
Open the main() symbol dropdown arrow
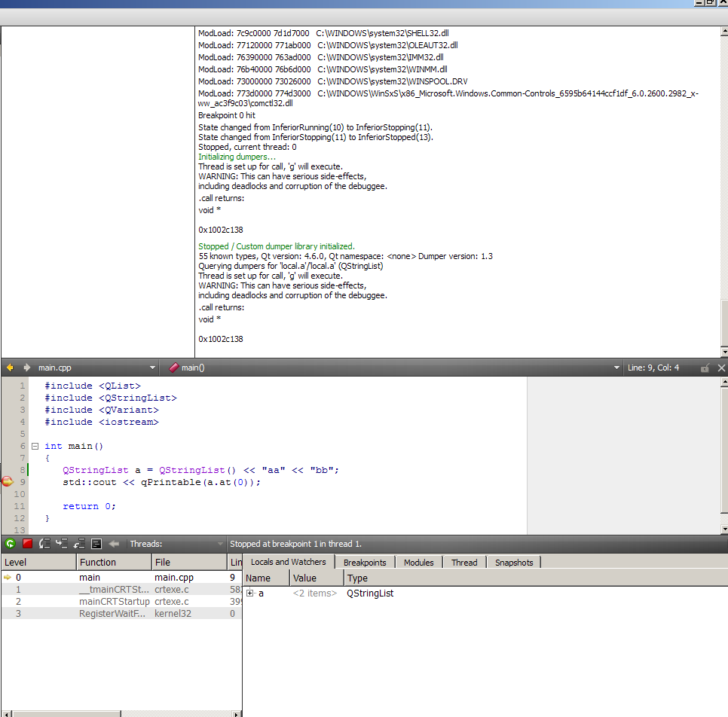pyautogui.click(x=616, y=368)
